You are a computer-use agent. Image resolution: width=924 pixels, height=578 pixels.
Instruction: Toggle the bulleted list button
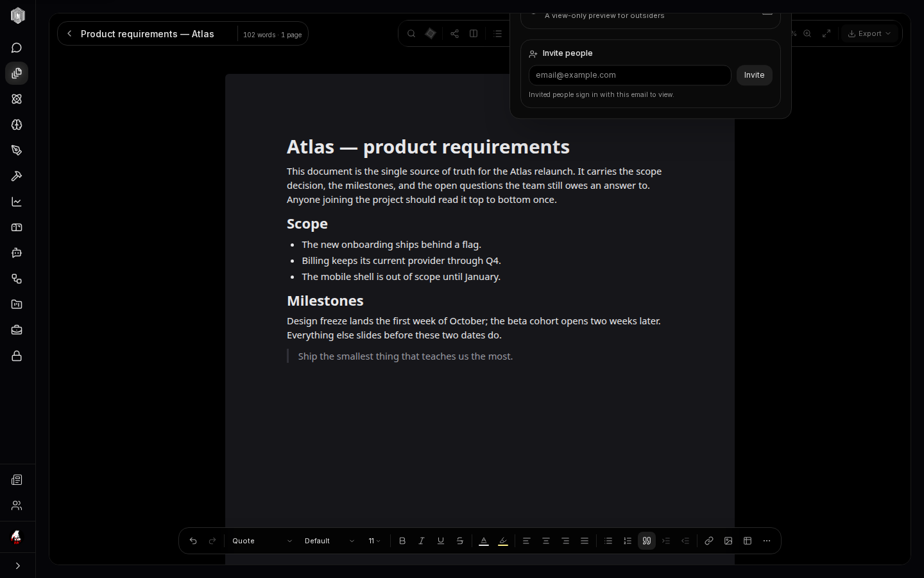point(608,541)
